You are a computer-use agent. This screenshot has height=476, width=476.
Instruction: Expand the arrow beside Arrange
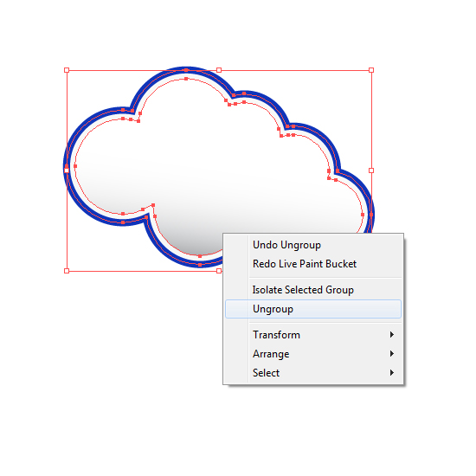pos(392,354)
